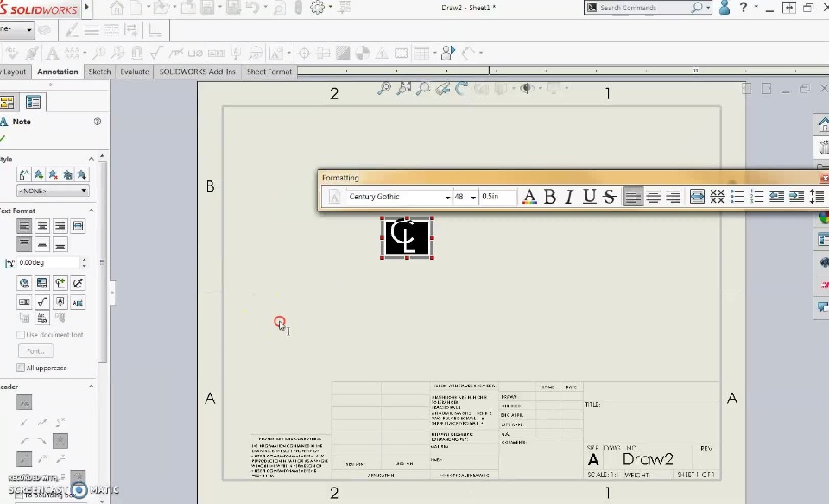The image size is (829, 504).
Task: Decrease indent in Formatting toolbar
Action: tap(776, 197)
